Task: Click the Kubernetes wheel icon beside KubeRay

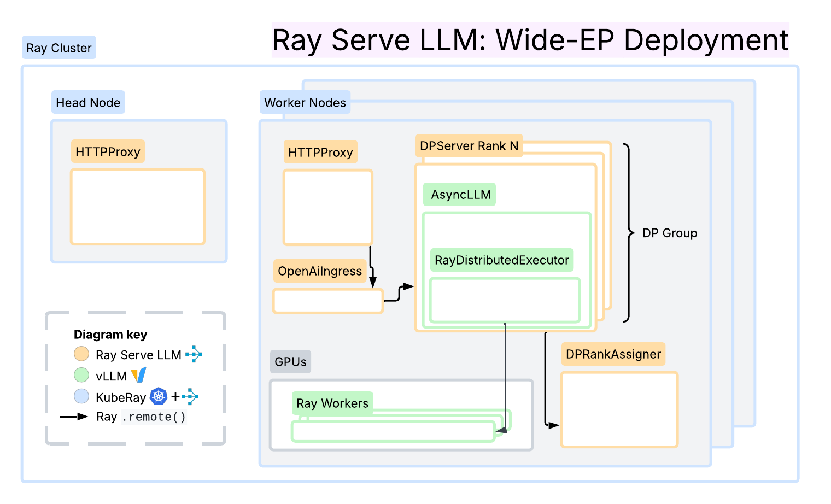Action: pos(159,396)
